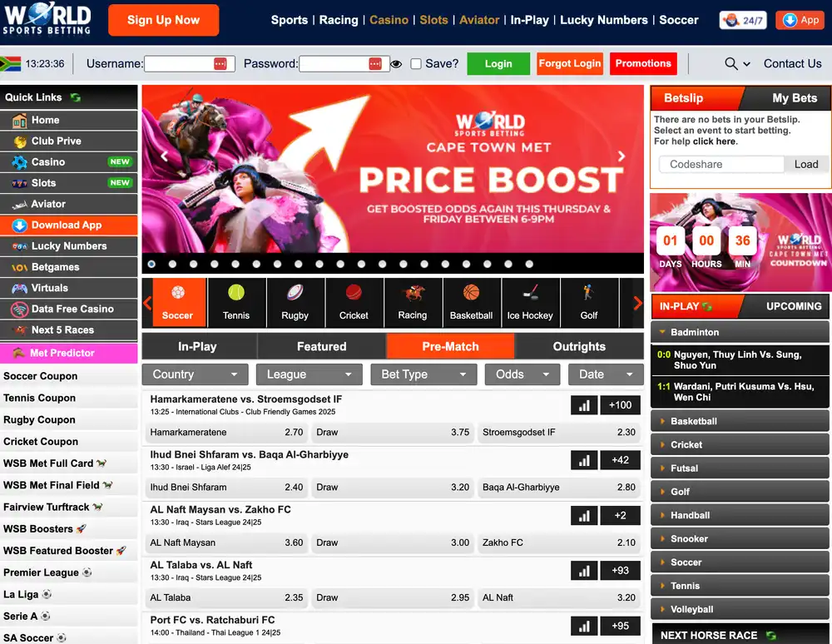The height and width of the screenshot is (644, 832).
Task: Click the green Login button
Action: pos(498,64)
